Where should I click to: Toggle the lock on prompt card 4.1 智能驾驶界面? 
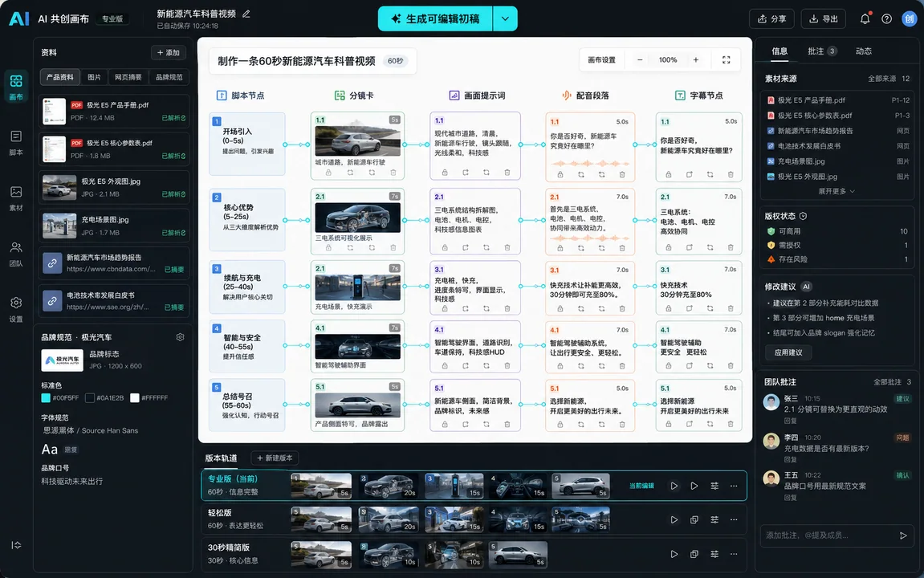[444, 365]
